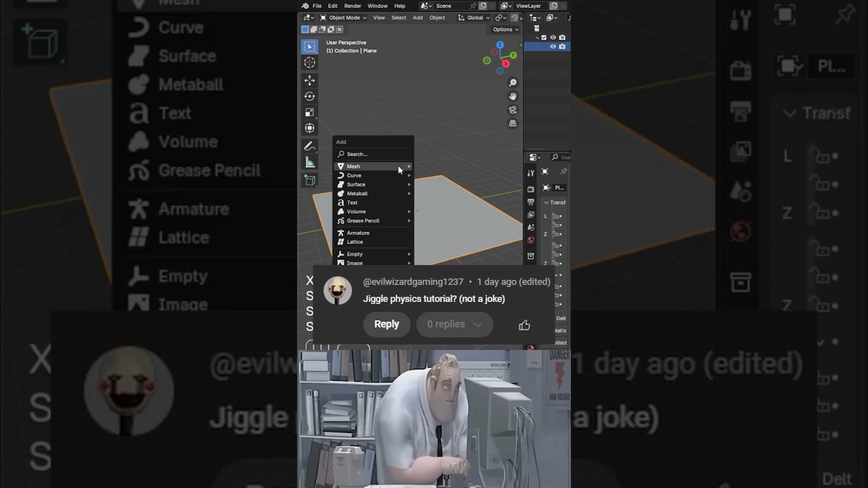Open the File menu
The image size is (868, 488).
(317, 6)
